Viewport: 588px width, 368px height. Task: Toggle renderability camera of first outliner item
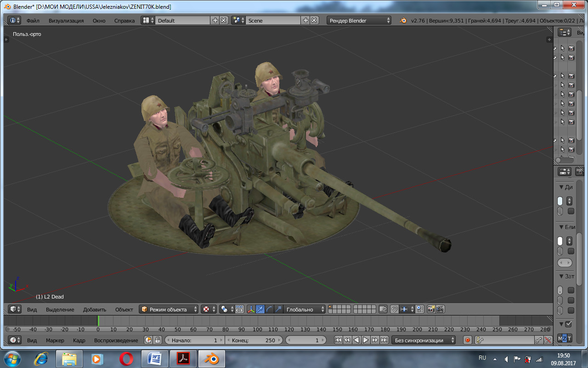(x=571, y=48)
